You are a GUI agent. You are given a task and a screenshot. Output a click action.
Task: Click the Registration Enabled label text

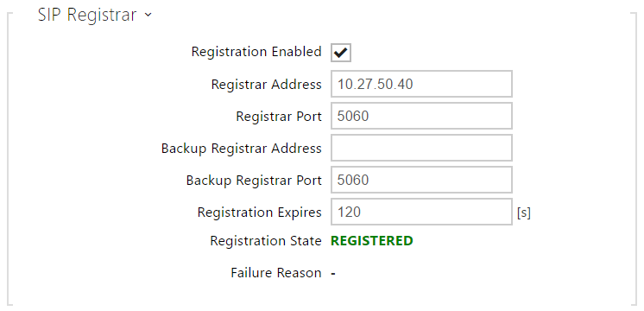(x=256, y=52)
